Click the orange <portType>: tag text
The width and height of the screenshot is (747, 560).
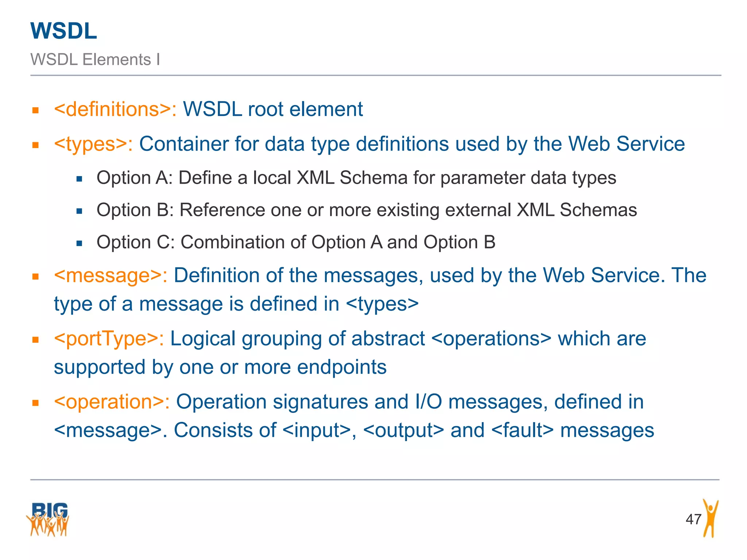(109, 339)
